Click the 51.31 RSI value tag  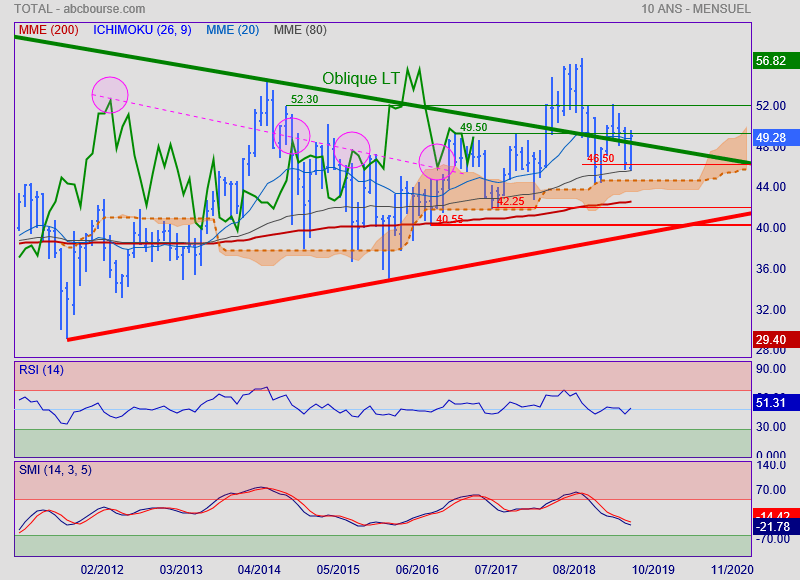(x=776, y=402)
